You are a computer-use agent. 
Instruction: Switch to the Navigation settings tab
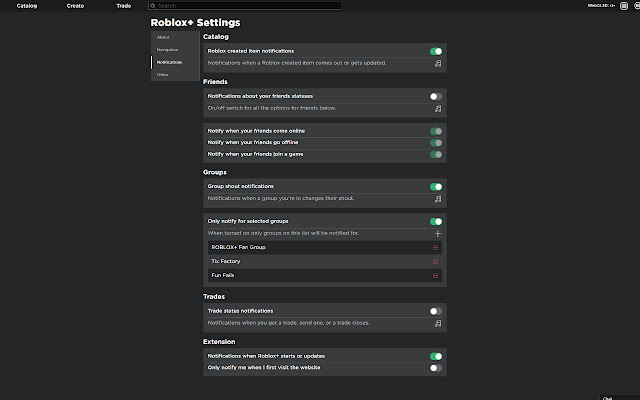click(x=167, y=49)
